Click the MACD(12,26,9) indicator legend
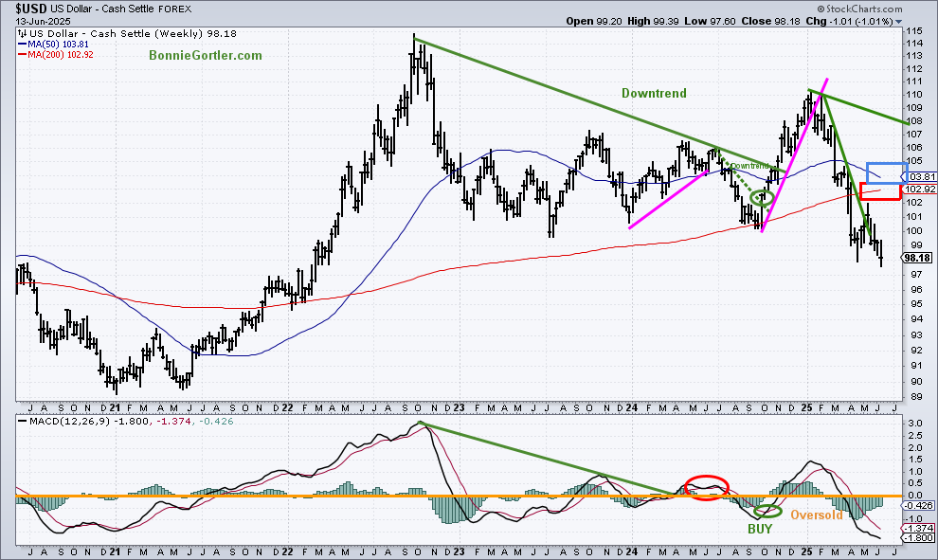This screenshot has width=938, height=560. (126, 422)
